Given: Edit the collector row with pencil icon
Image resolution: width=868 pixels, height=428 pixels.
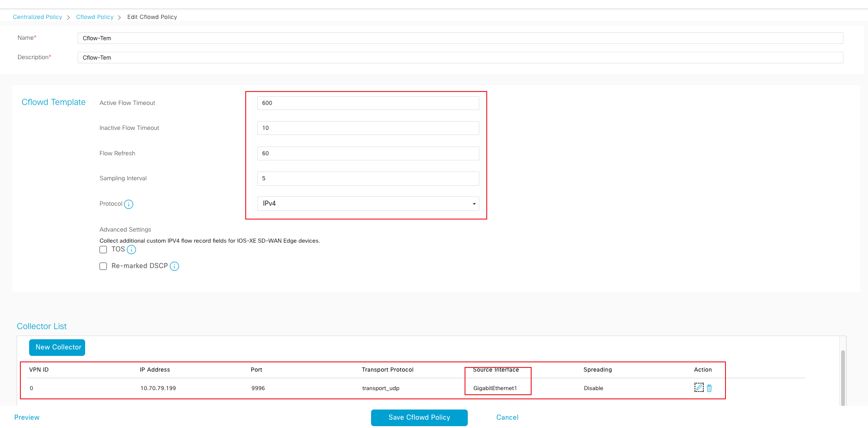Looking at the screenshot, I should [x=699, y=388].
